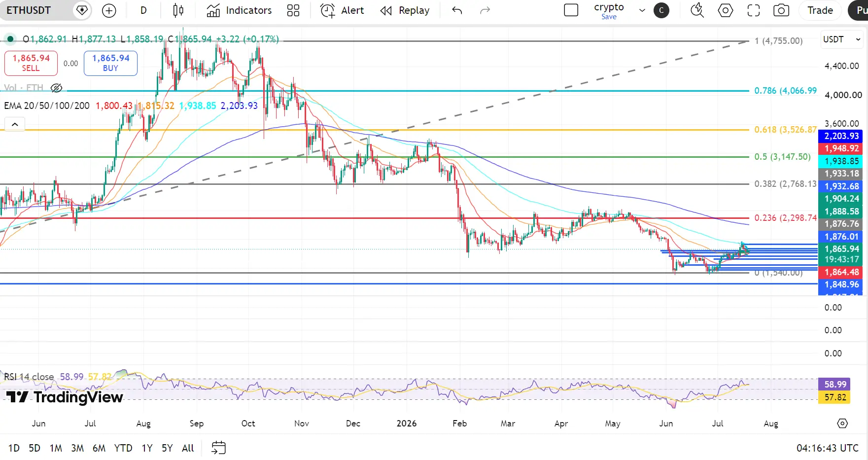
Task: Open the go-to-date calendar icon
Action: 218,448
